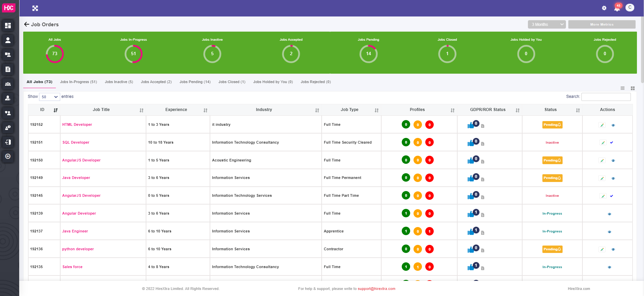This screenshot has width=644, height=296.
Task: Open the Show 50 entries dropdown
Action: pos(49,97)
